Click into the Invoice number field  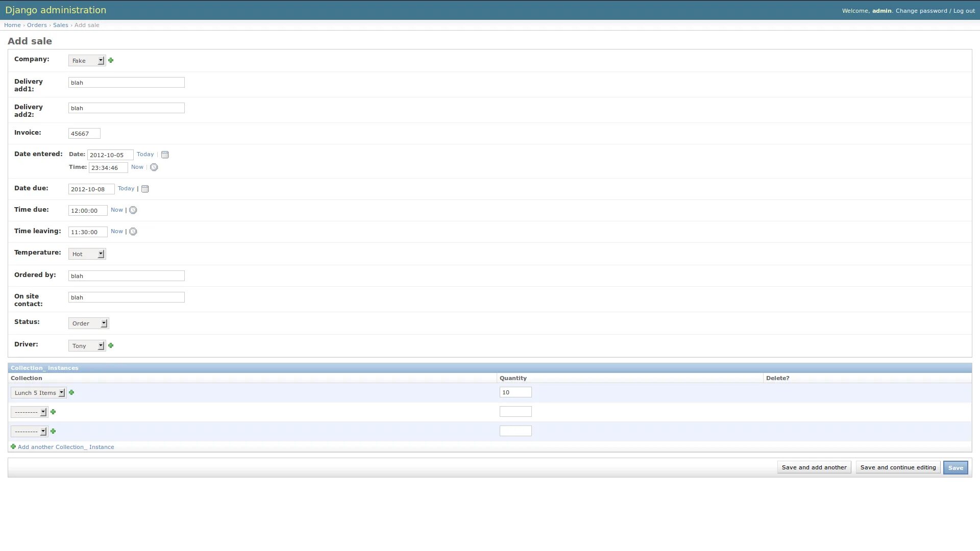(84, 134)
